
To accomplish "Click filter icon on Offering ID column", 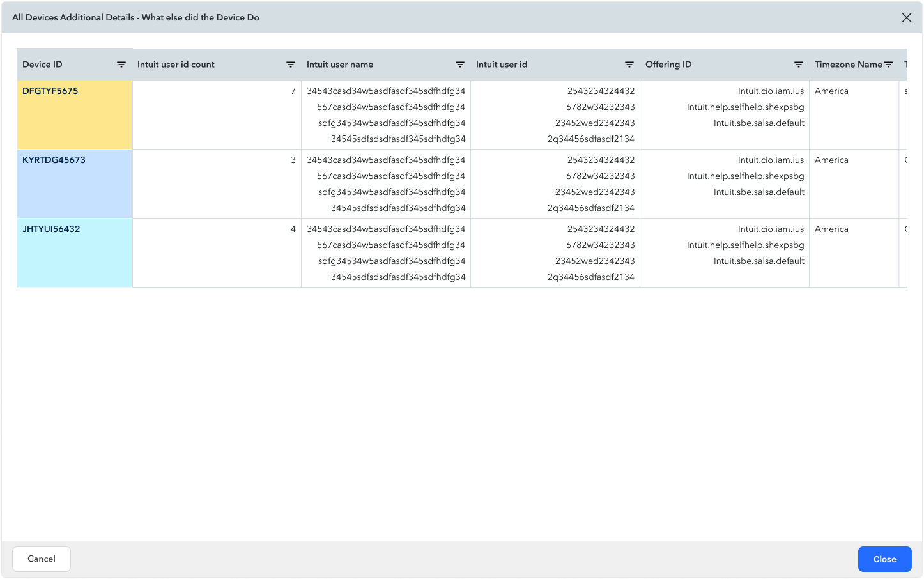I will coord(799,65).
